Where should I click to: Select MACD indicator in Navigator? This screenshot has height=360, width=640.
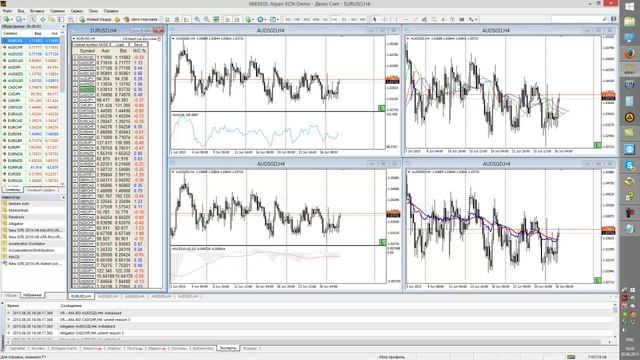[x=14, y=257]
